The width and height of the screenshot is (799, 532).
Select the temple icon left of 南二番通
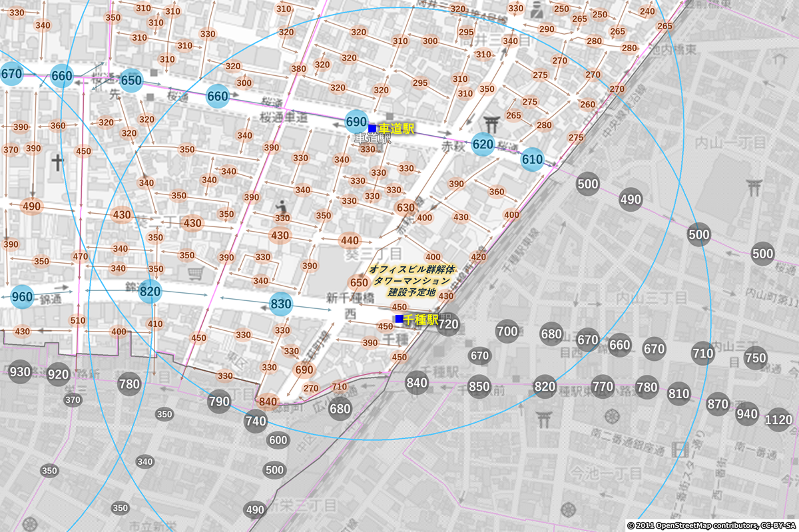pos(611,415)
